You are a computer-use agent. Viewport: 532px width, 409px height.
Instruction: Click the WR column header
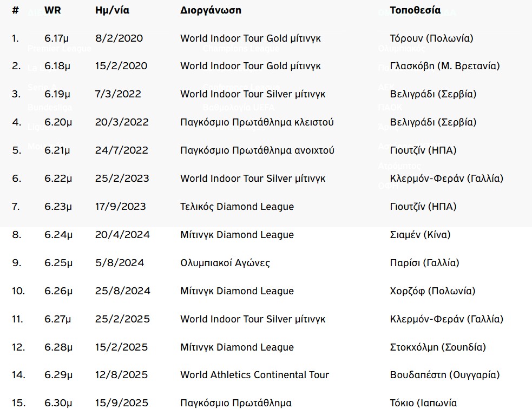tap(52, 10)
